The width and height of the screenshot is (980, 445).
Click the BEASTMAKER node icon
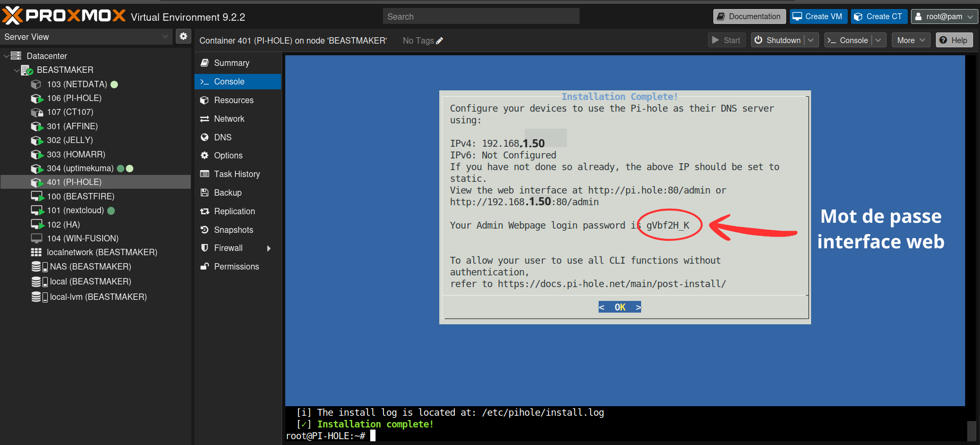pos(27,70)
